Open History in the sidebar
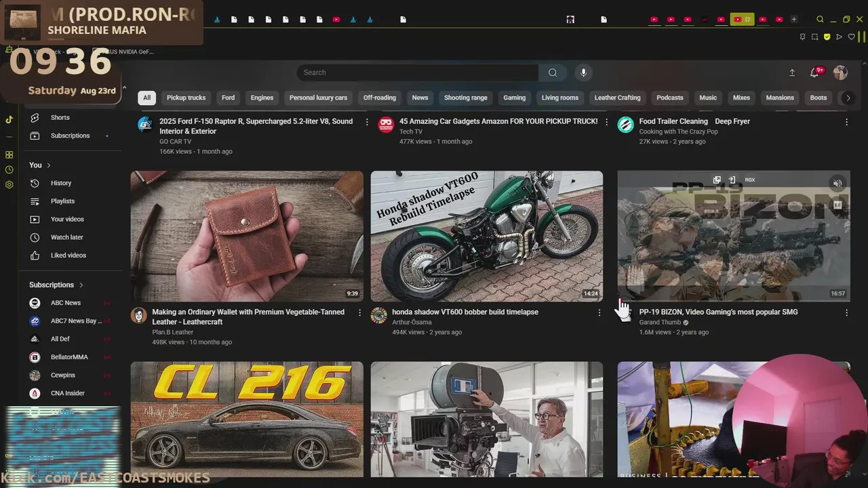The width and height of the screenshot is (868, 488). 61,183
